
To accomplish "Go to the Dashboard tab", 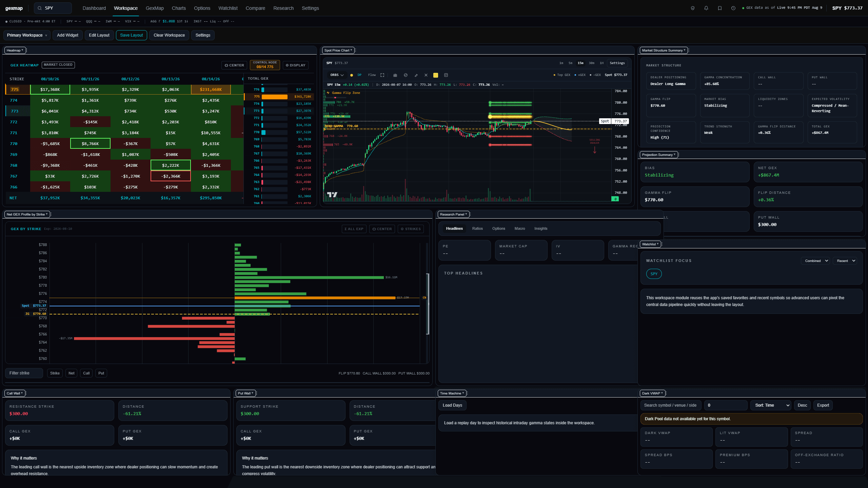I will click(x=94, y=8).
